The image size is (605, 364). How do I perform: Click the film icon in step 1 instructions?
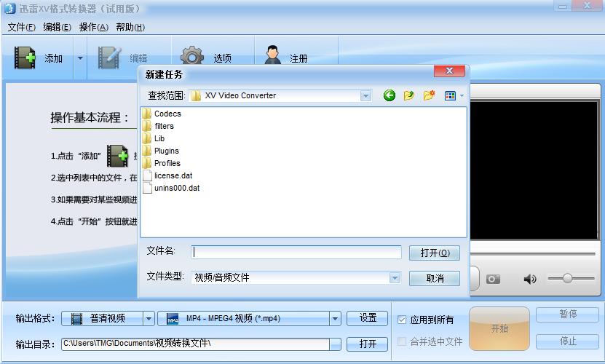(117, 156)
